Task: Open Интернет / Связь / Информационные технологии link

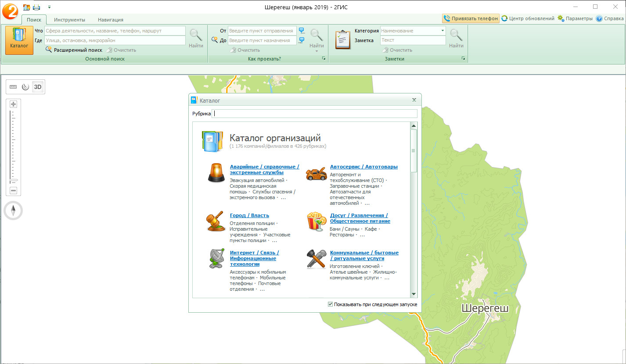Action: [x=254, y=258]
